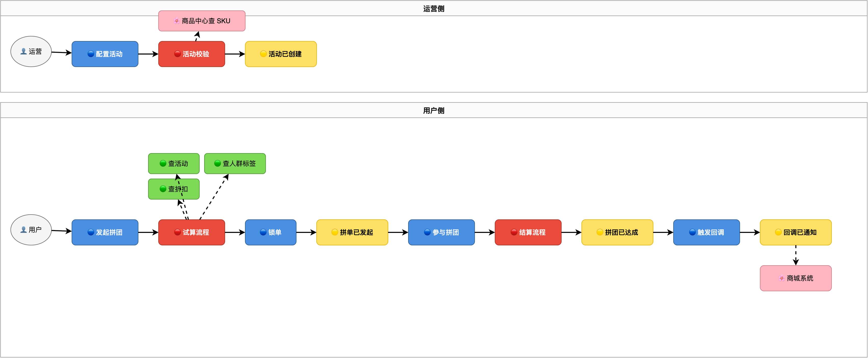868x358 pixels.
Task: Select the 结算流程 red node
Action: tap(528, 232)
